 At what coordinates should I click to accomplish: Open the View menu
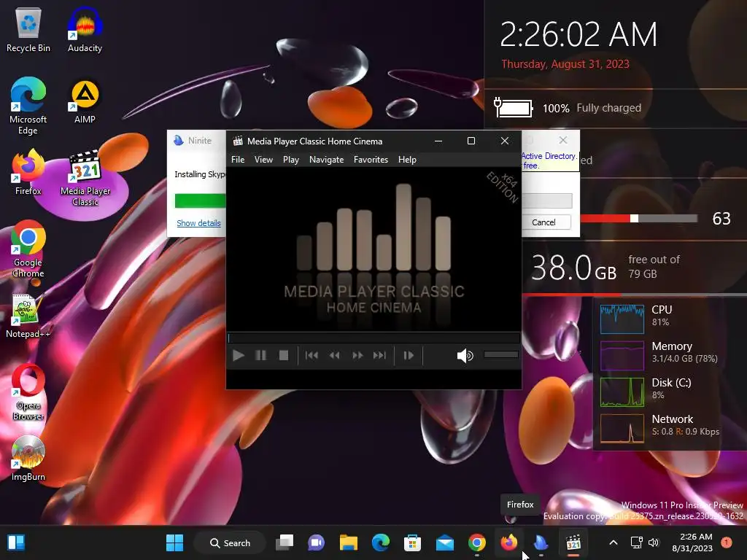tap(263, 160)
